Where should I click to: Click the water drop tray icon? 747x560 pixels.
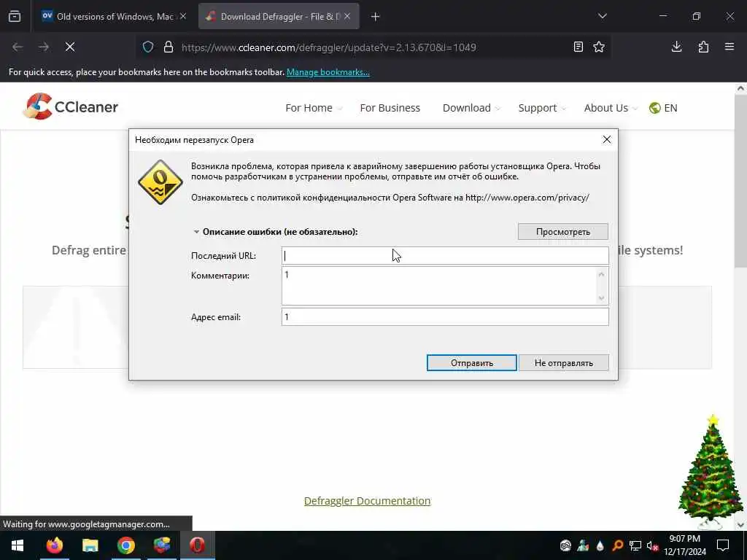click(600, 545)
